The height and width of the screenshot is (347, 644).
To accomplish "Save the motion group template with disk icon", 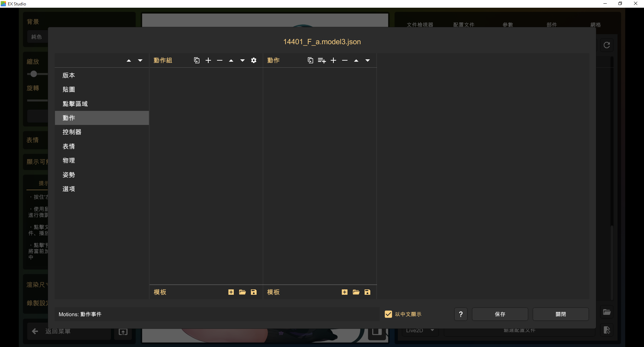I will 254,292.
